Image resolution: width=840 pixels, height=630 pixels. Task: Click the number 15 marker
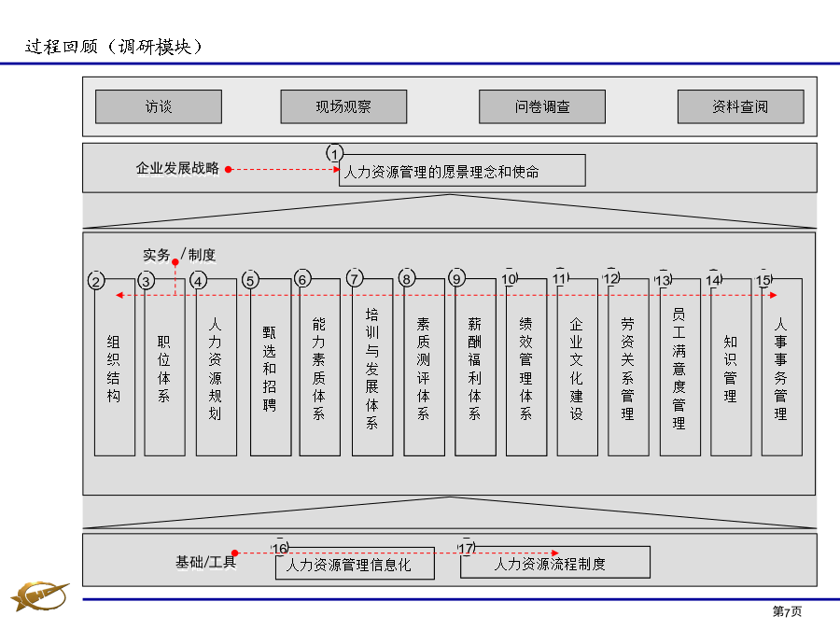[763, 280]
